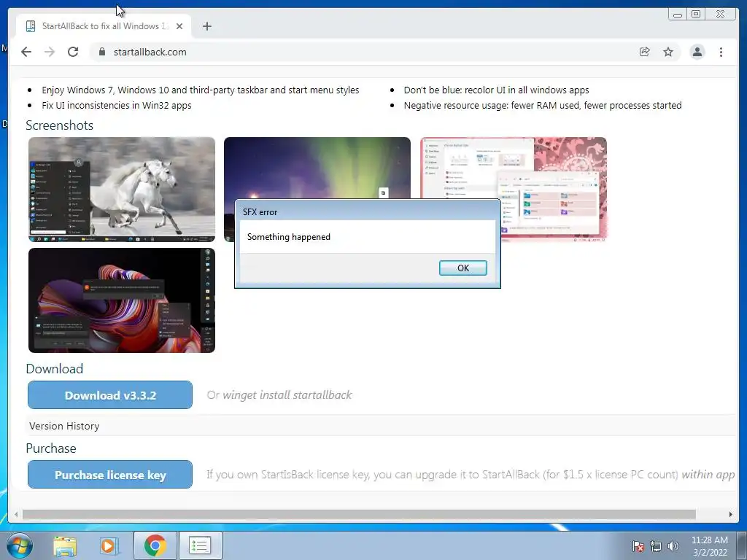This screenshot has width=747, height=560.
Task: Click the 'Enjoy Windows 7, Windows 10' bullet text
Action: click(x=201, y=90)
